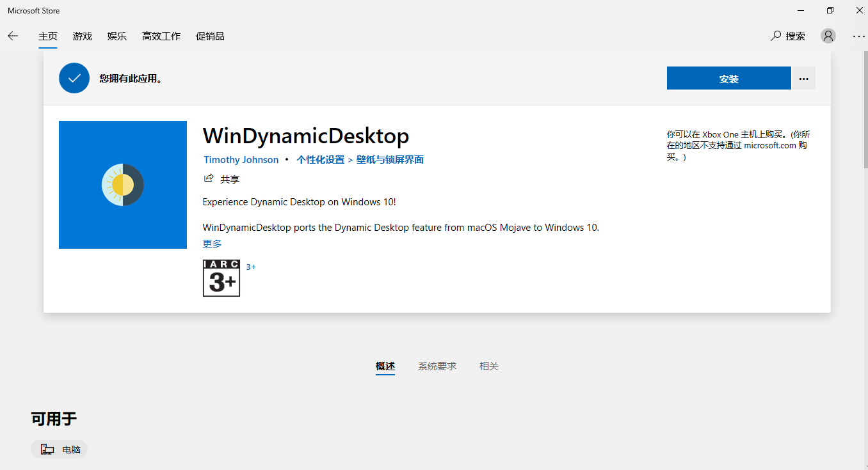Click the IARC 3+ age rating icon
Screen dimensions: 868x470
point(221,278)
